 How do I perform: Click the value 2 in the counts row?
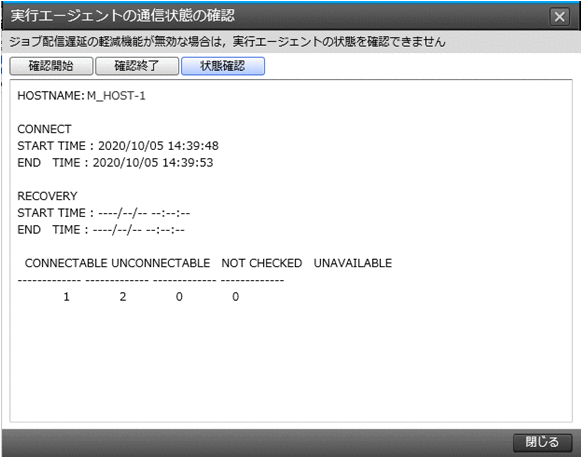(123, 297)
